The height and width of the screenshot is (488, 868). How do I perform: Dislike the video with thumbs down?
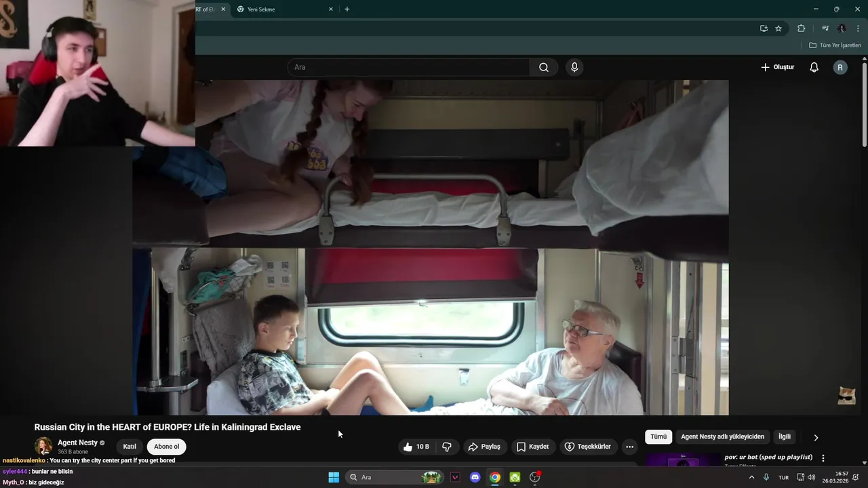coord(447,447)
